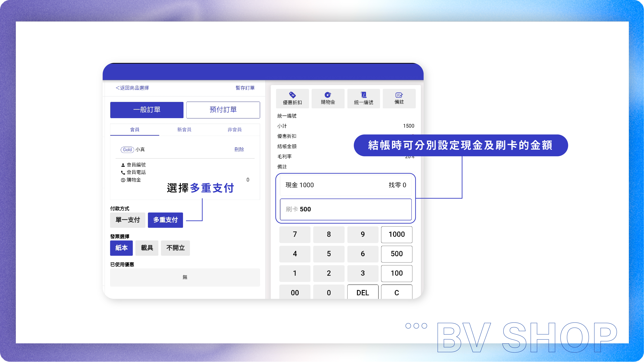The image size is (644, 362).
Task: Switch to the 非會員 tab
Action: [235, 130]
